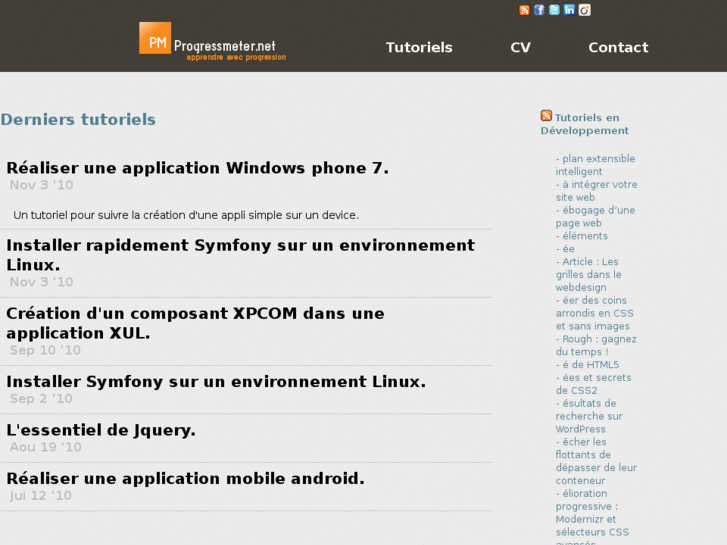
Task: Open the Contact menu item
Action: pos(618,47)
